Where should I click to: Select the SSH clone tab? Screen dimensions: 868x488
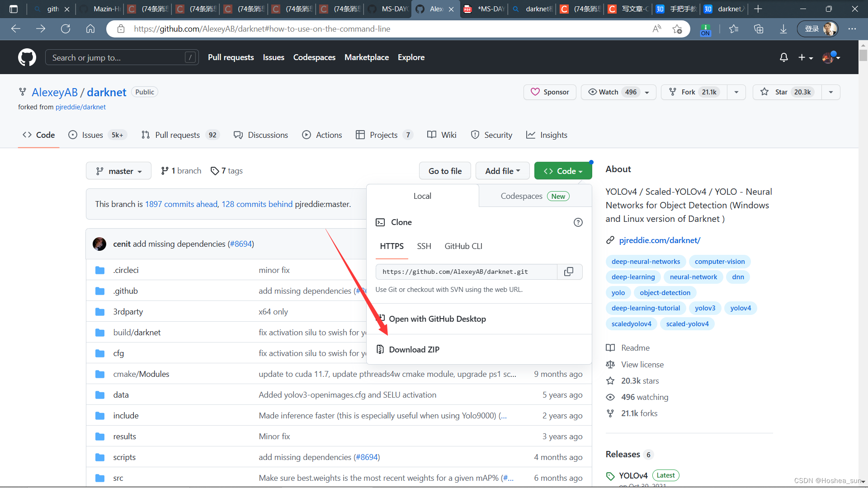[424, 246]
